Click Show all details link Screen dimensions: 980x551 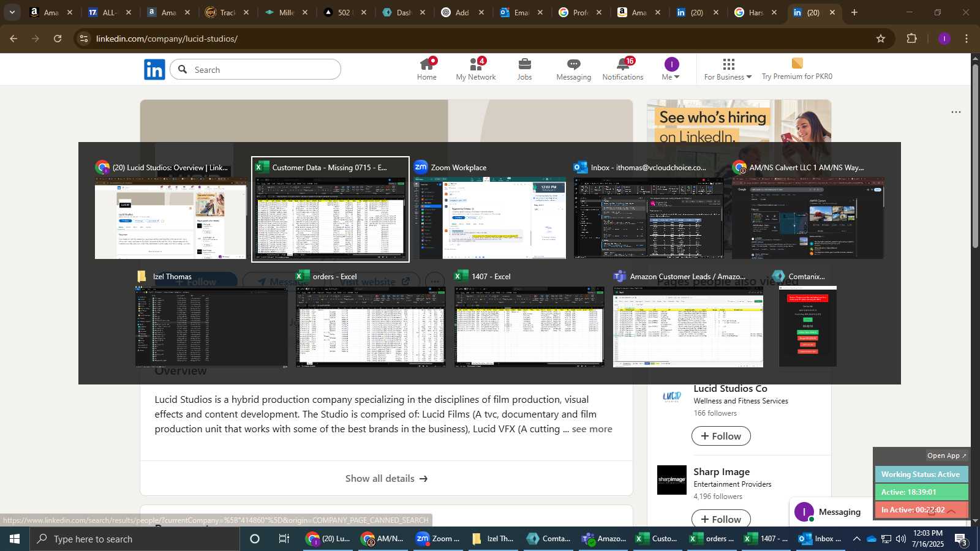(386, 478)
